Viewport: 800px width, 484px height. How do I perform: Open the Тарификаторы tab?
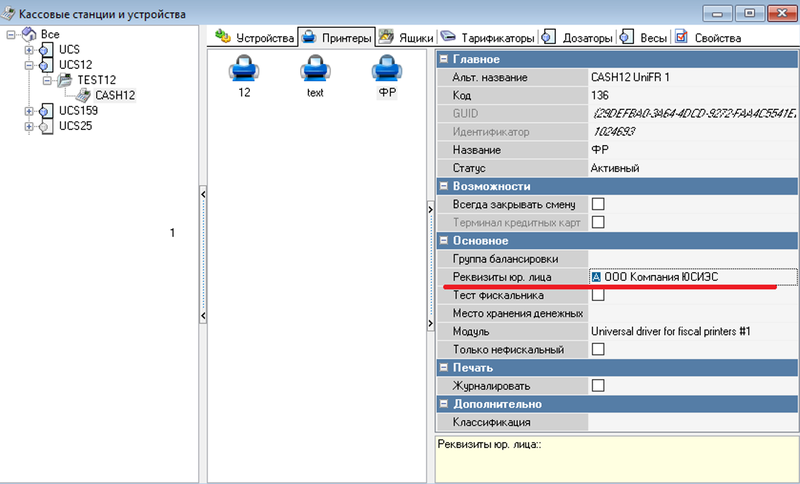pyautogui.click(x=488, y=37)
